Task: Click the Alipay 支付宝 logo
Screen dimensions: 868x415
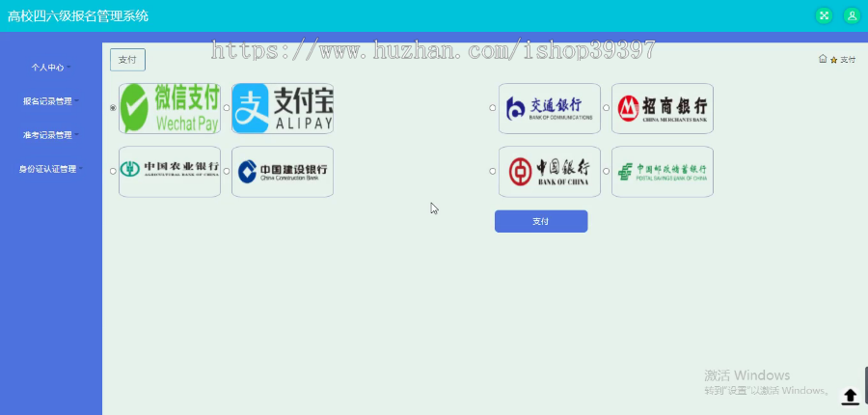Action: (x=283, y=109)
